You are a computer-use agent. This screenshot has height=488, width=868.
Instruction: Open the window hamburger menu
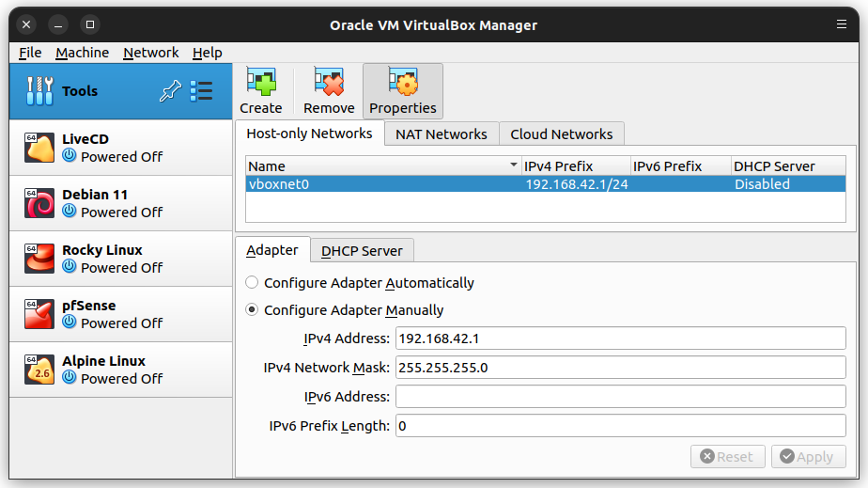(x=842, y=24)
